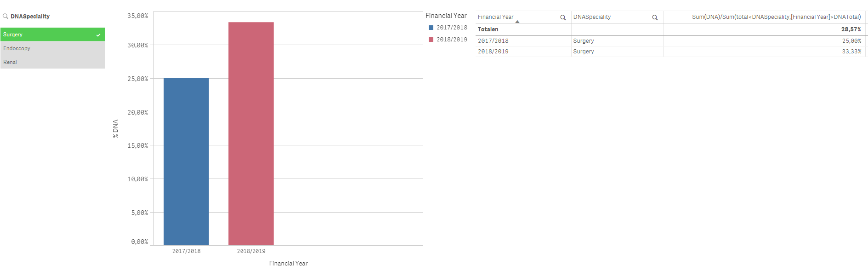
Task: Select the blue 2017/2018 bar in chart
Action: (186, 161)
